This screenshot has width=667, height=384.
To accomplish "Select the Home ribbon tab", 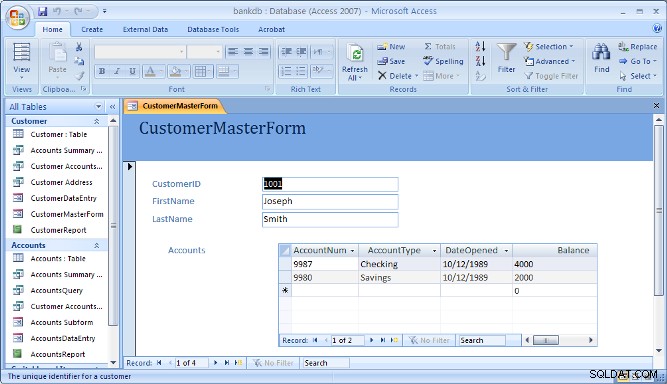I will (x=52, y=29).
